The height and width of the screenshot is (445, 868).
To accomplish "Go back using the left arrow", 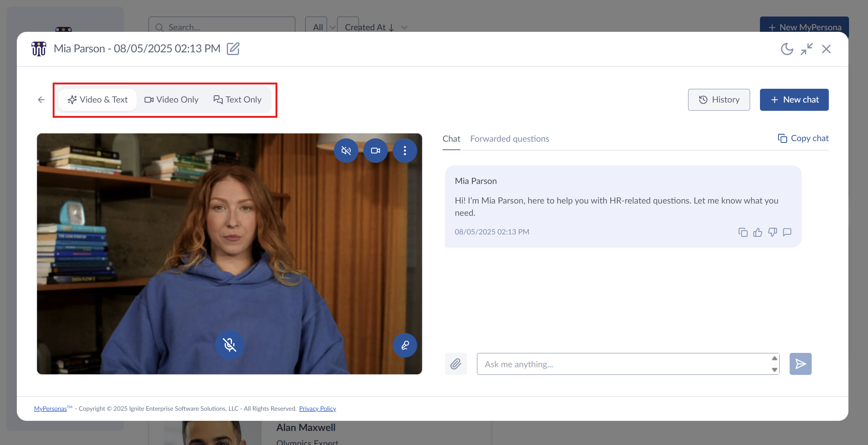I will coord(41,100).
